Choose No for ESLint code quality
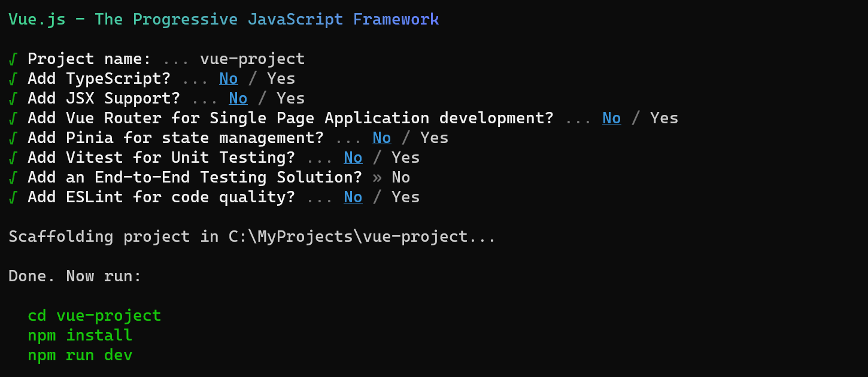The height and width of the screenshot is (377, 868). coord(353,196)
